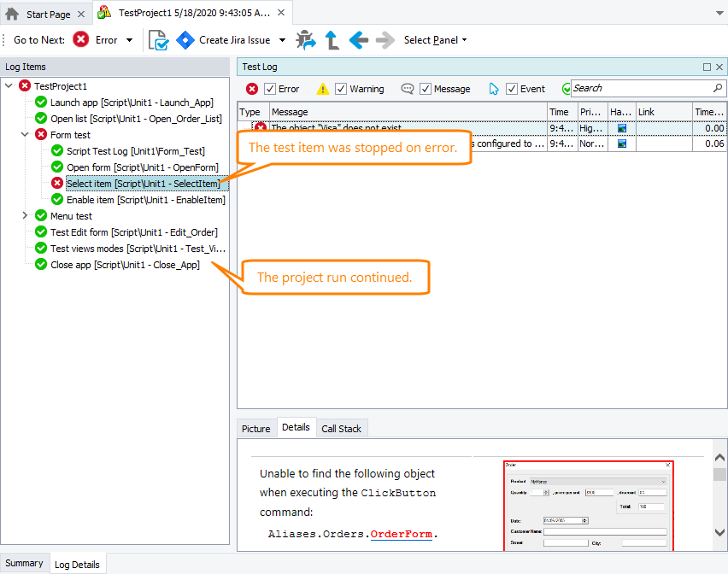Select the Enable item tree entry
728x574 pixels.
click(x=145, y=200)
